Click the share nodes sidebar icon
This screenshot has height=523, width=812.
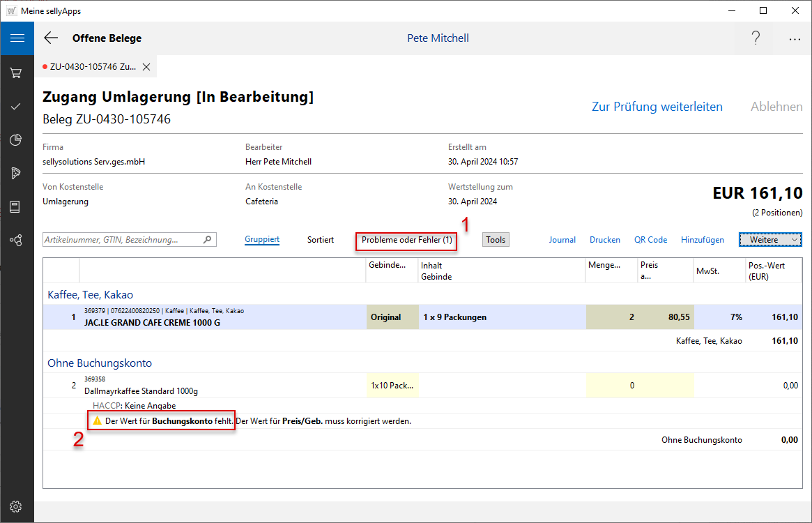pos(15,240)
